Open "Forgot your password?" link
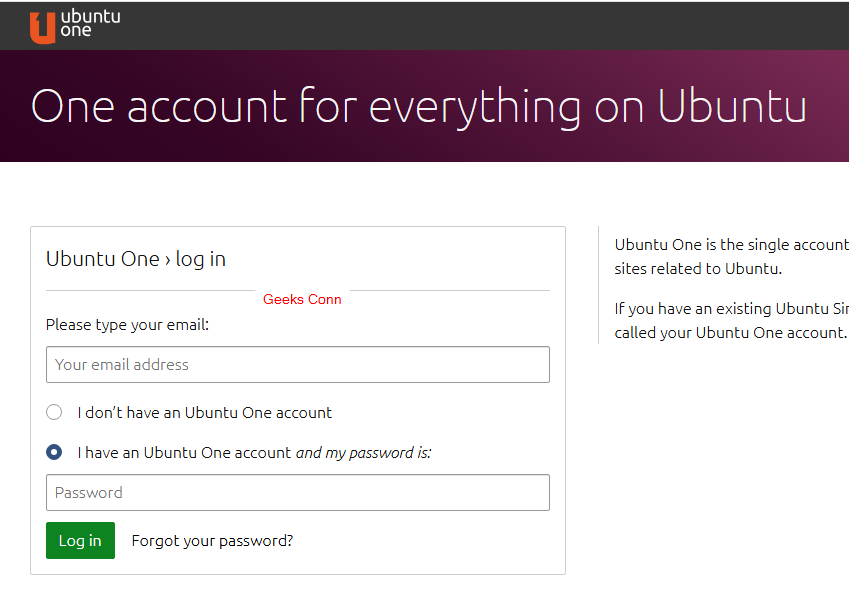The width and height of the screenshot is (849, 597). (x=212, y=540)
